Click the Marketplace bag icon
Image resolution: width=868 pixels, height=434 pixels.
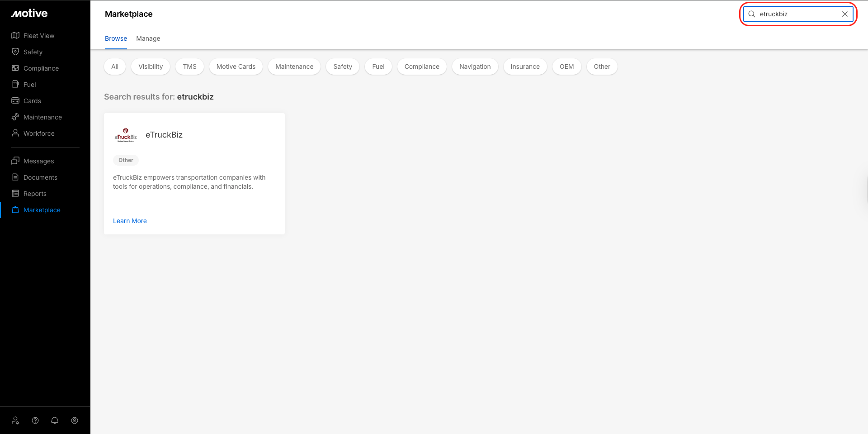[15, 210]
